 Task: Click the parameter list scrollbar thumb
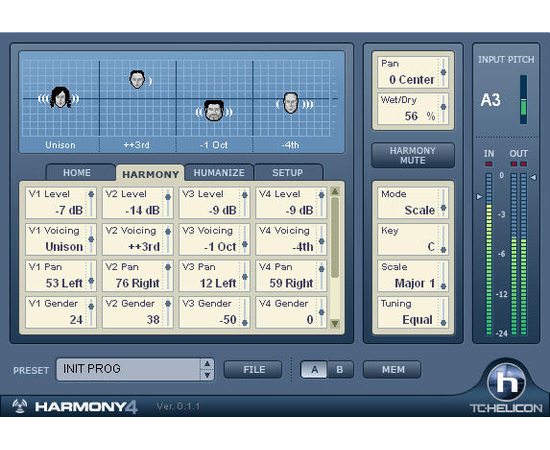pyautogui.click(x=335, y=237)
